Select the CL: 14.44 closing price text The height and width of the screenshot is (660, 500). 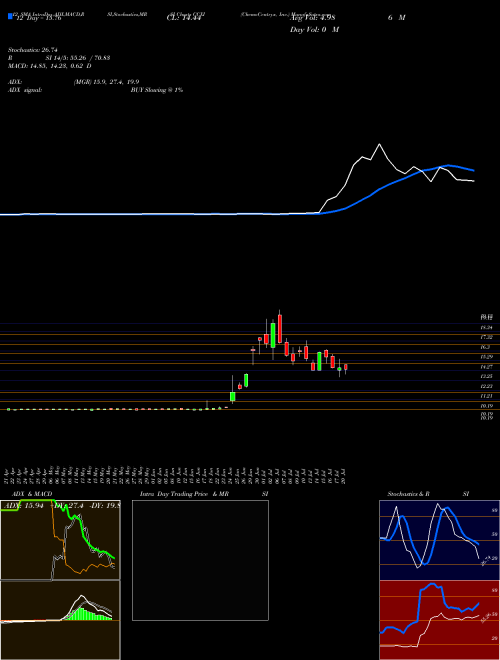183,18
